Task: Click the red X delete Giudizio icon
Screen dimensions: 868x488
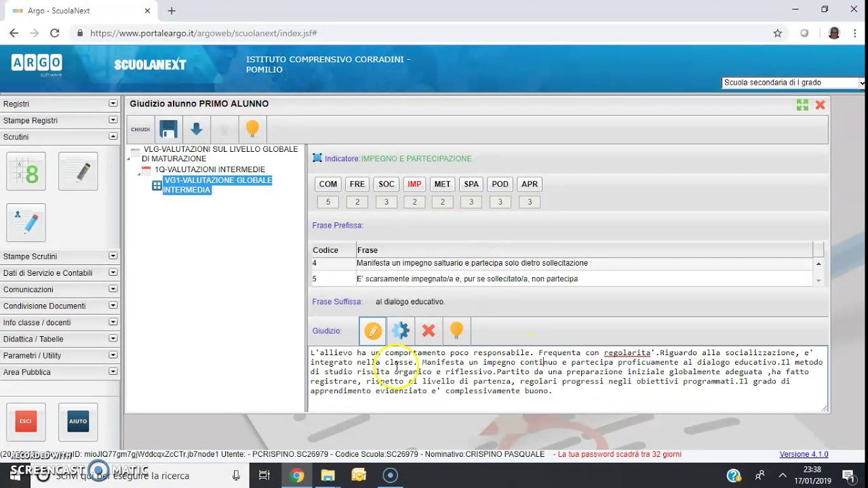Action: point(429,331)
